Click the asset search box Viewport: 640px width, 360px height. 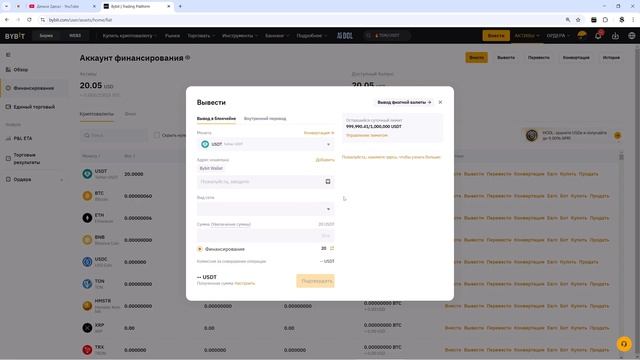pos(114,135)
